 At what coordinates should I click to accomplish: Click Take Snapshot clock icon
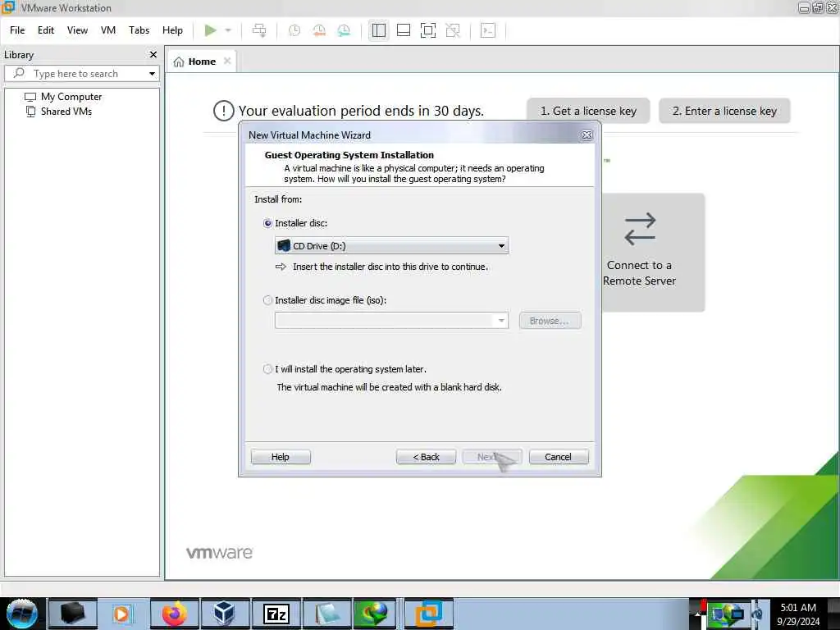coord(294,30)
